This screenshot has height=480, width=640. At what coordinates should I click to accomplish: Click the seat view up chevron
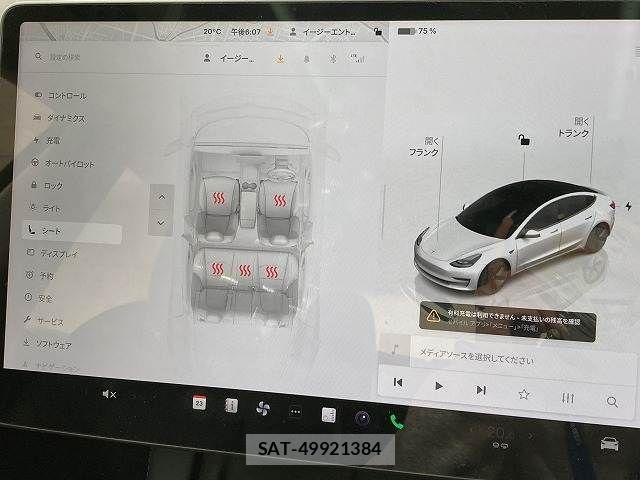pos(162,197)
